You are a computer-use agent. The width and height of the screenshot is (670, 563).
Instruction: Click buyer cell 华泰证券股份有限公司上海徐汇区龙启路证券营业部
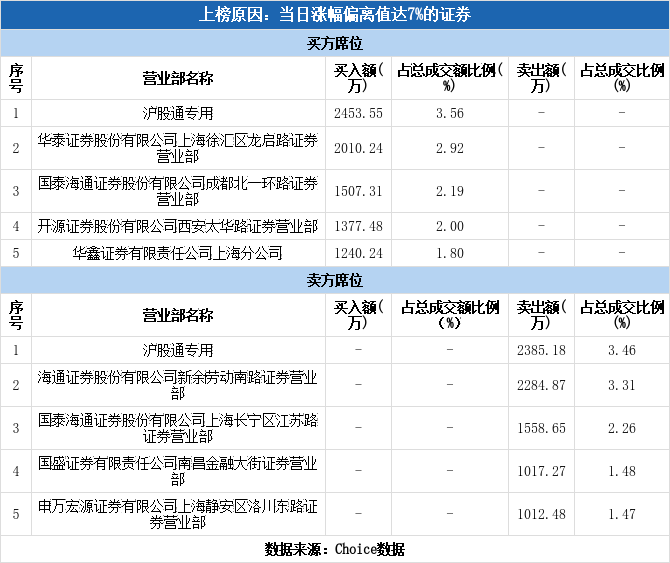pyautogui.click(x=178, y=148)
